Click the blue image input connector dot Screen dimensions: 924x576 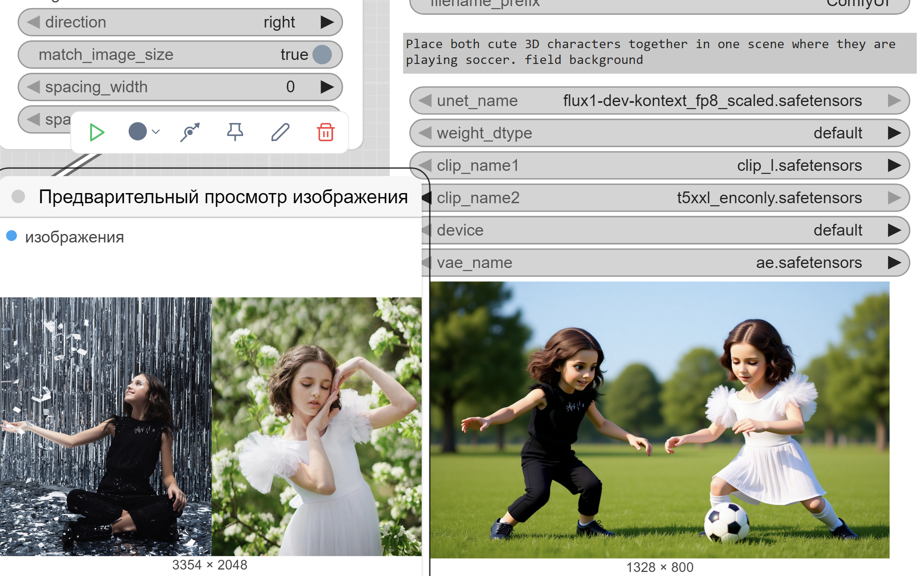click(12, 236)
